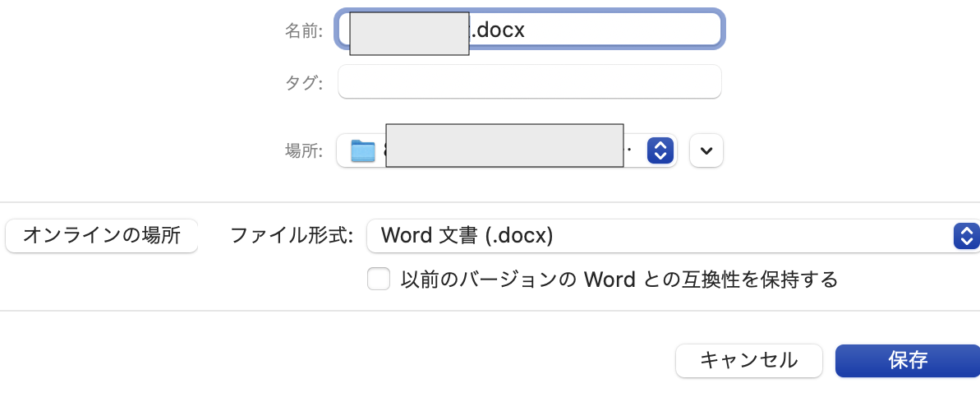980x402 pixels.
Task: Click the 保存 button to save
Action: (x=908, y=360)
